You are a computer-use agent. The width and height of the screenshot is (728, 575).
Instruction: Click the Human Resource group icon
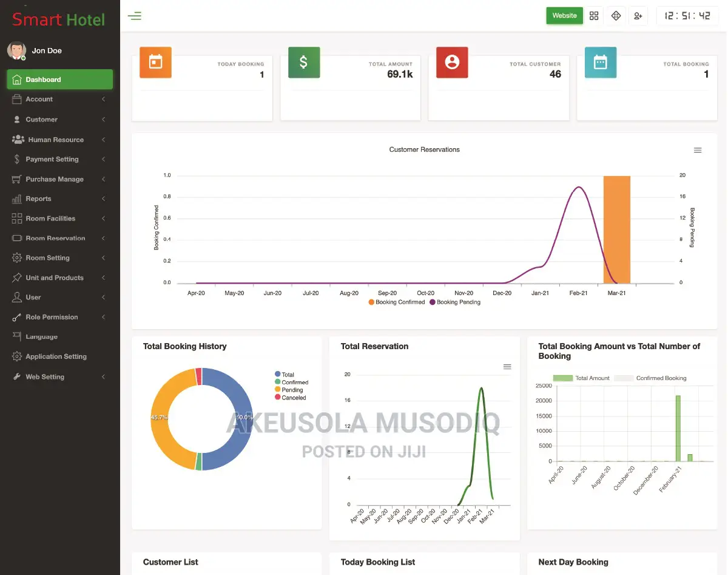tap(18, 140)
